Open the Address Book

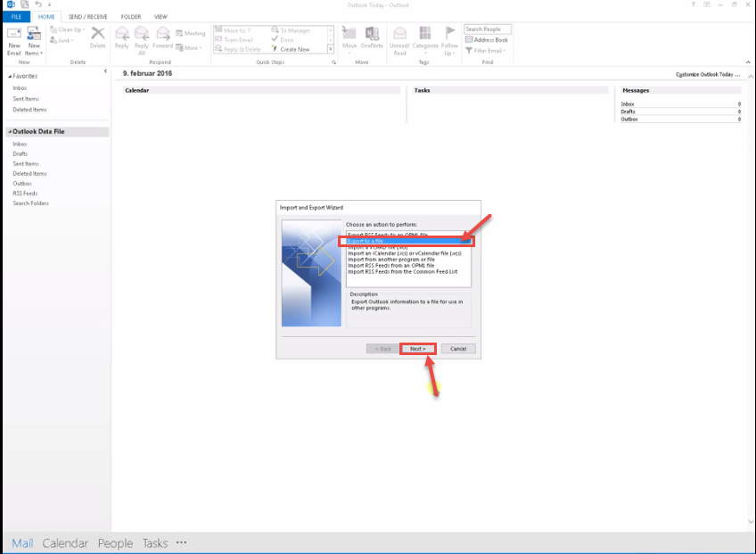tap(487, 39)
